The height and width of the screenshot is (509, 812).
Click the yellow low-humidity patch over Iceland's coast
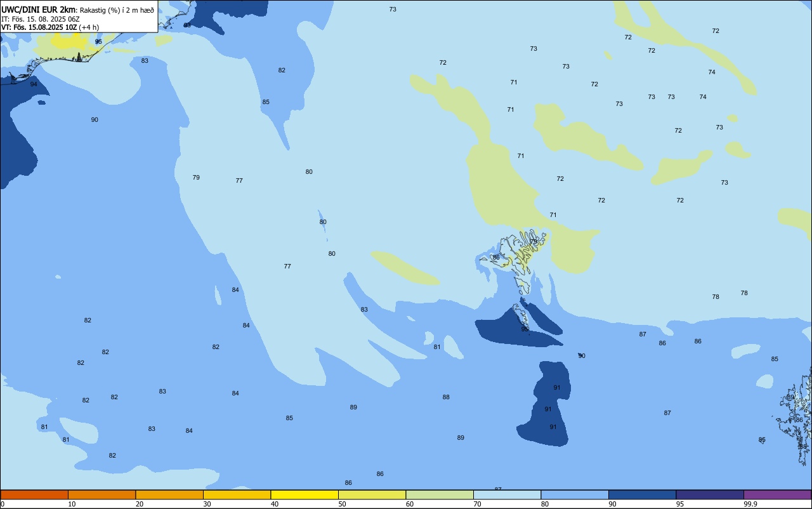(70, 43)
